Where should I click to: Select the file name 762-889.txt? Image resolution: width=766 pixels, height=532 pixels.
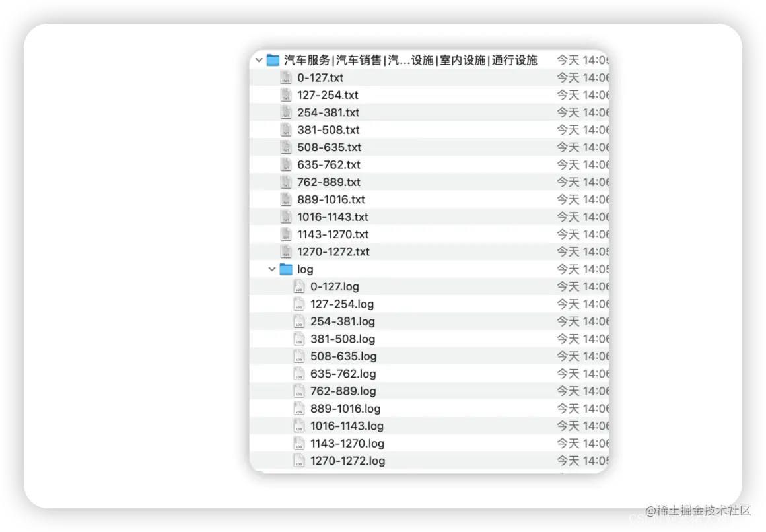coord(329,182)
